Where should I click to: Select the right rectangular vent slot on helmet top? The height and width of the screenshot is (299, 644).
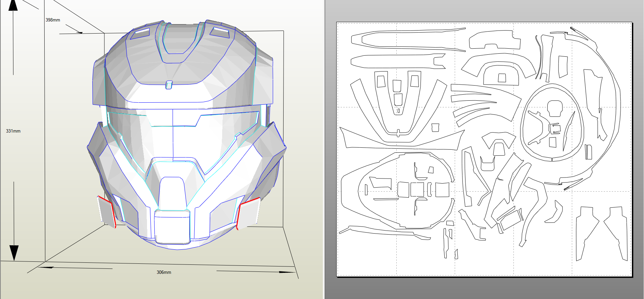click(220, 32)
